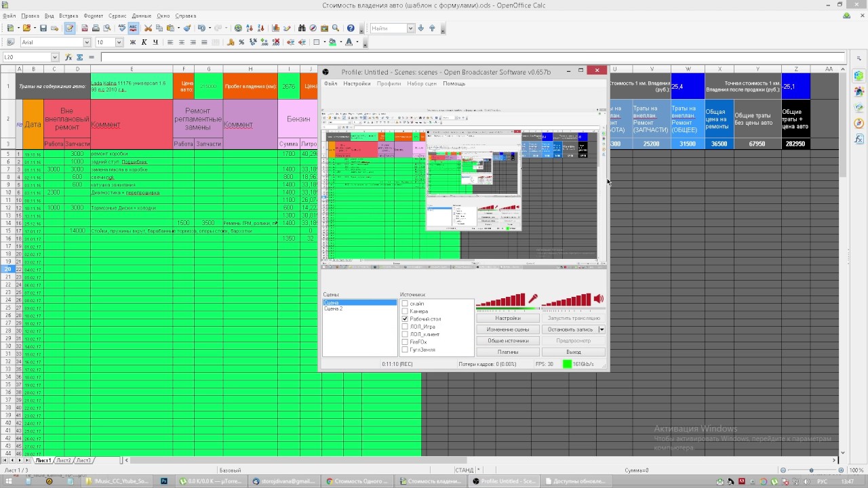Viewport: 868px width, 488px height.
Task: Expand the Find toolbar search dropdown
Action: click(x=410, y=28)
